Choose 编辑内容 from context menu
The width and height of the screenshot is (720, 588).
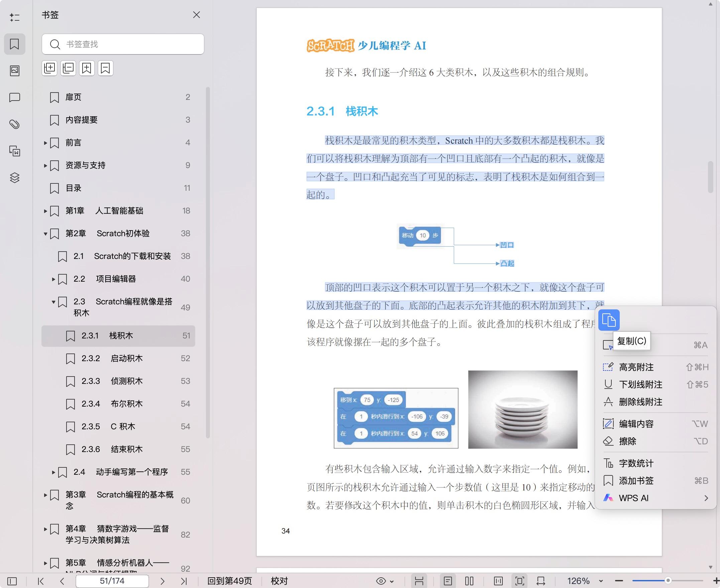(x=655, y=424)
